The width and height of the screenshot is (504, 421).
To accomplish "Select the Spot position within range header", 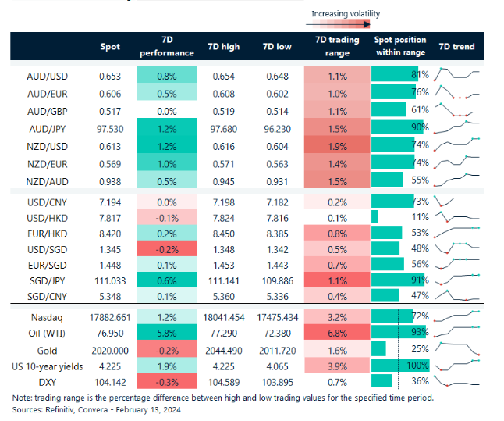I will coord(399,47).
